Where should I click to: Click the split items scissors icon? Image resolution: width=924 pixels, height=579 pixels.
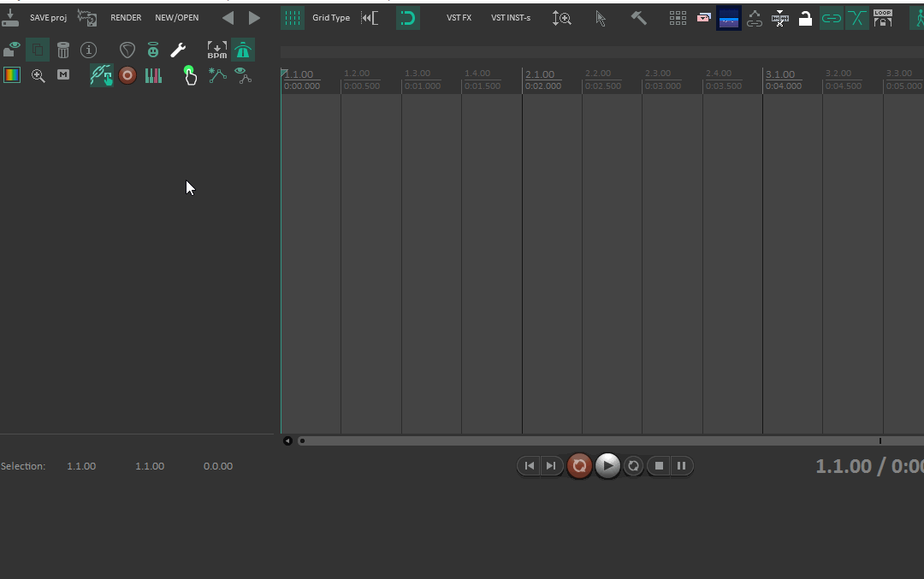(x=780, y=18)
